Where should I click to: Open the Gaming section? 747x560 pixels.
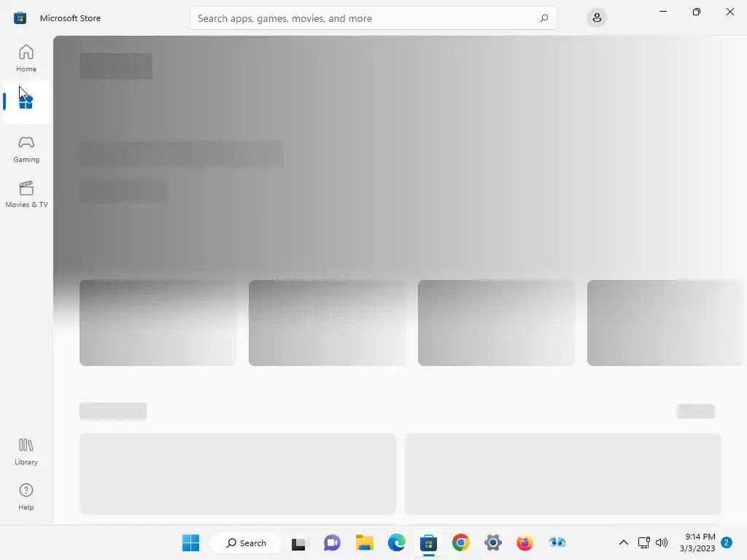coord(26,149)
